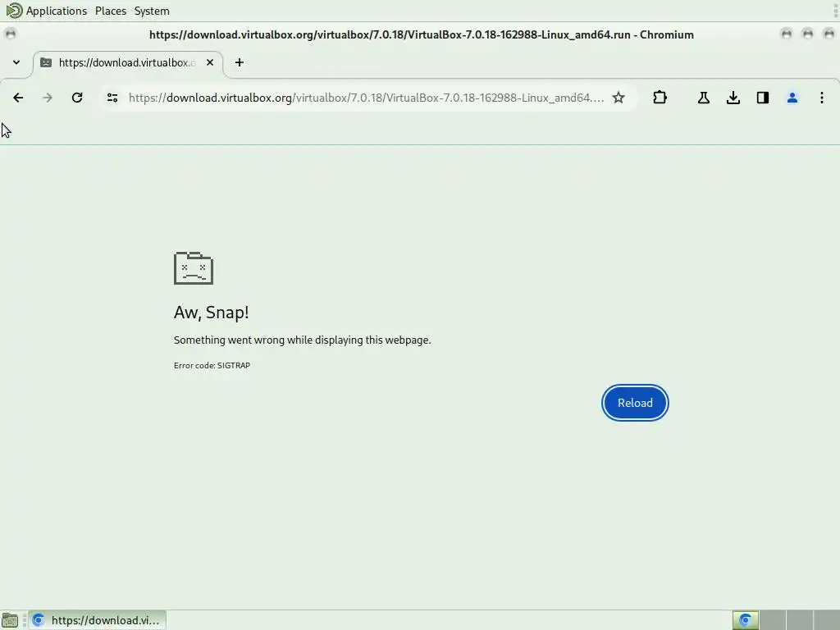This screenshot has width=840, height=630.
Task: Click the show desktop icon in the bottom panel
Action: pyautogui.click(x=10, y=620)
